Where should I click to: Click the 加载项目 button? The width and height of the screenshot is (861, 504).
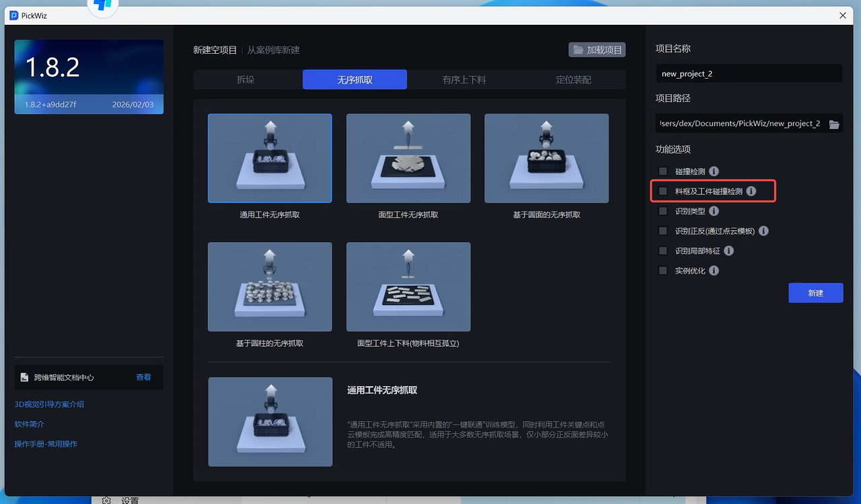tap(597, 50)
